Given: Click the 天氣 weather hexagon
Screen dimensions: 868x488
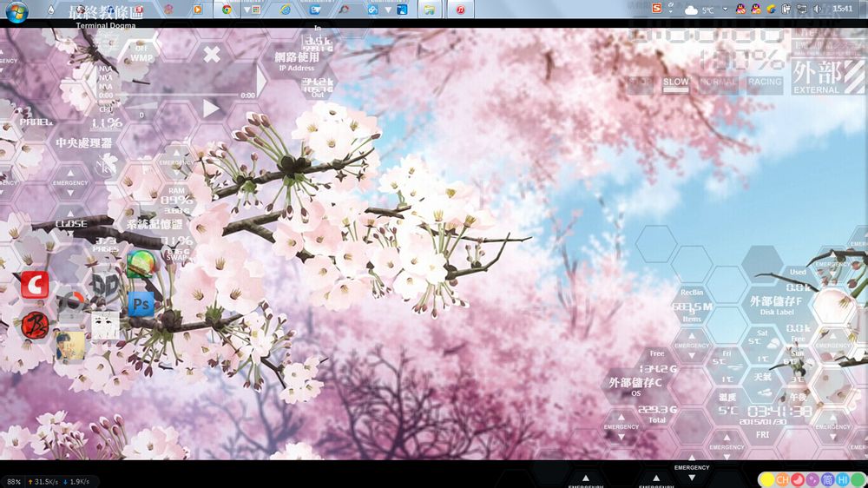Looking at the screenshot, I should click(x=762, y=386).
